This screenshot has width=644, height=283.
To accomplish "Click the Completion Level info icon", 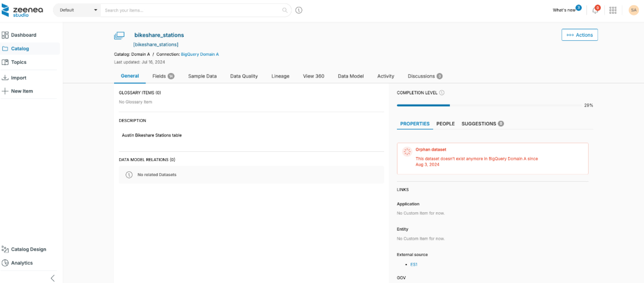I will point(442,93).
